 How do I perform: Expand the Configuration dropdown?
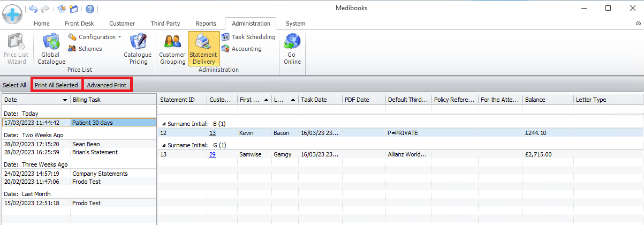pyautogui.click(x=119, y=37)
